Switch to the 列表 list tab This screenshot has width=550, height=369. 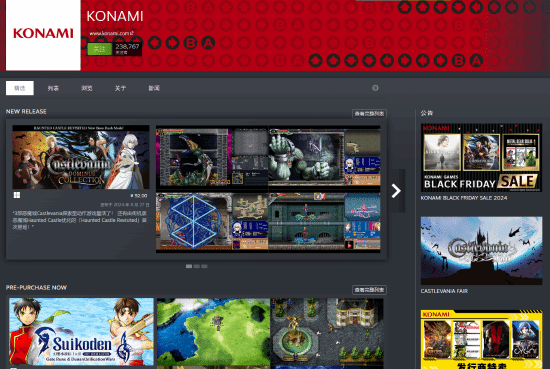[53, 88]
